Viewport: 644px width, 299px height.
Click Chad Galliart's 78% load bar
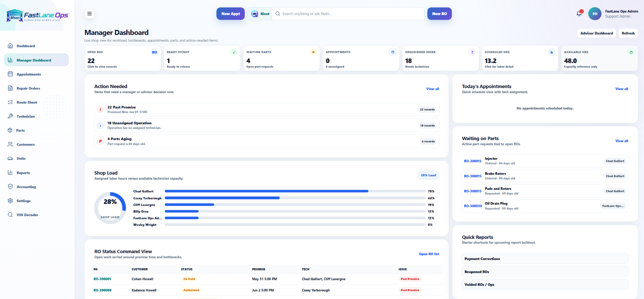[295, 191]
